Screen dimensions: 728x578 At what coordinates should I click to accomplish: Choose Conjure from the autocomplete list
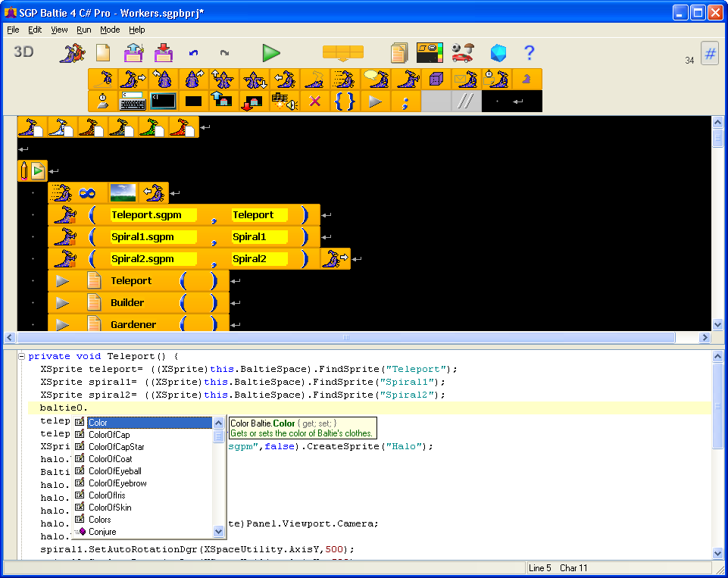tap(102, 532)
